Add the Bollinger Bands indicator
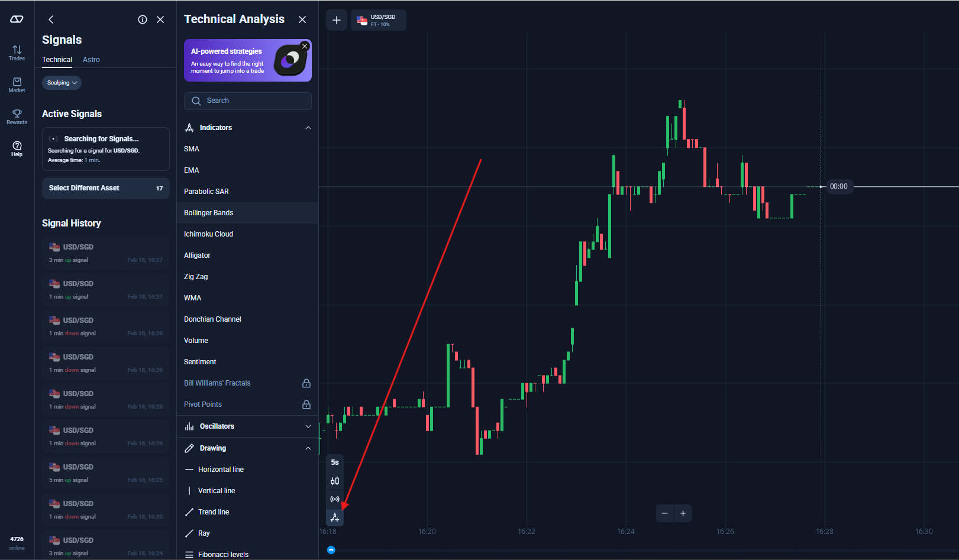 [x=247, y=213]
